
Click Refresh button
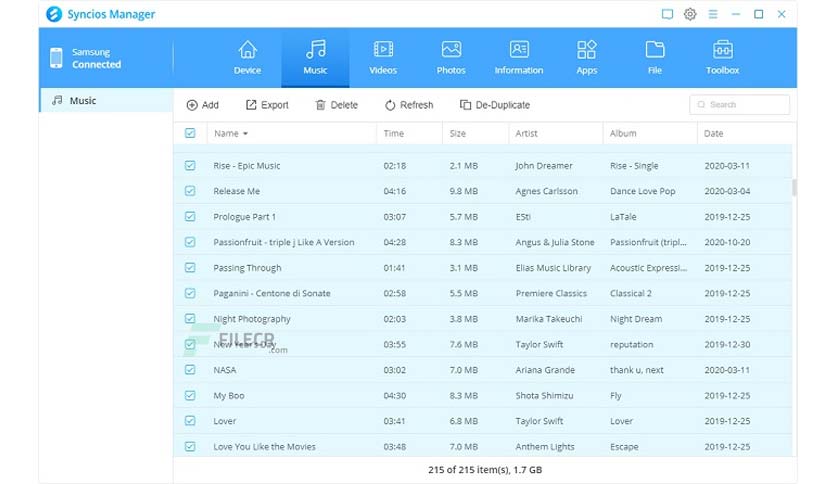coord(409,105)
